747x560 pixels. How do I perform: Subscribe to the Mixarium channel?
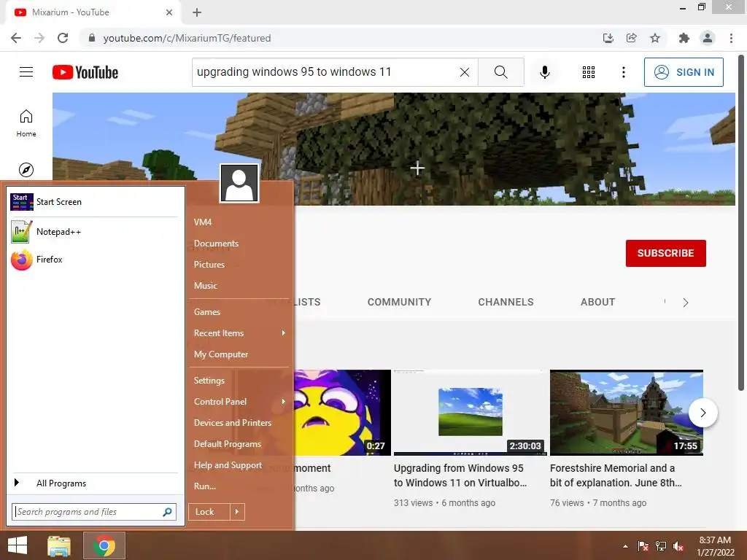[x=665, y=253]
